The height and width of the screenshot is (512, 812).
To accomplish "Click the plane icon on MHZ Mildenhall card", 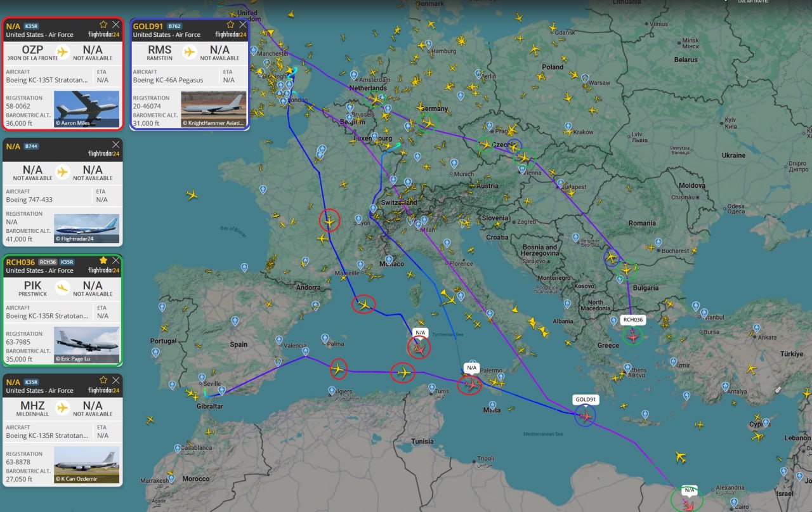I will click(62, 407).
